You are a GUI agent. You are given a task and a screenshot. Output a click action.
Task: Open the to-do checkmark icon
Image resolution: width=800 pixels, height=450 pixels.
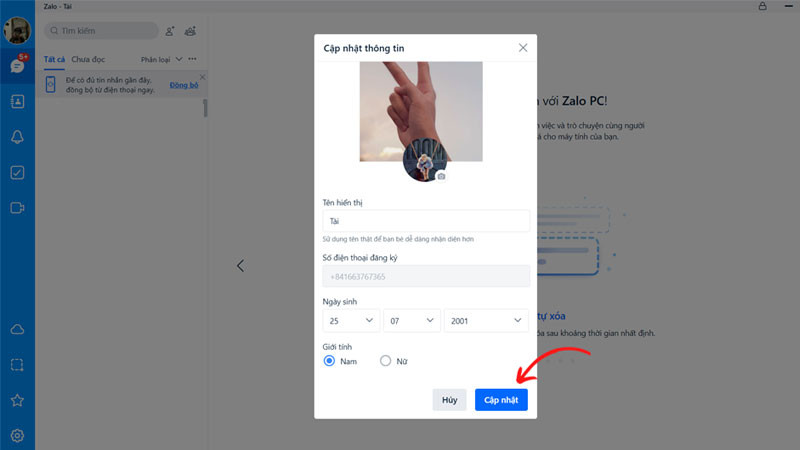point(17,172)
